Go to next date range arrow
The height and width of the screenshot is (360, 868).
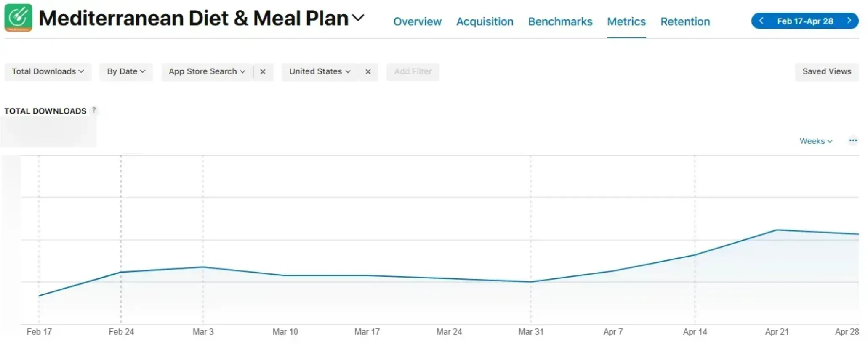[x=849, y=21]
